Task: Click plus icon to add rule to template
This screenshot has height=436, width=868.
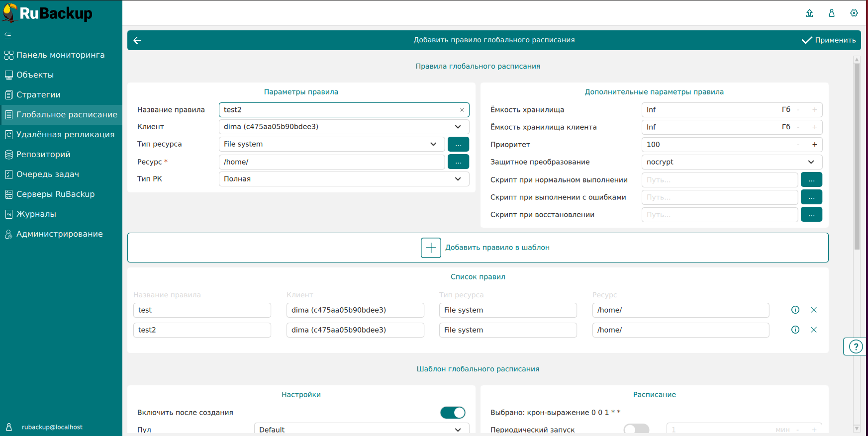Action: point(431,248)
